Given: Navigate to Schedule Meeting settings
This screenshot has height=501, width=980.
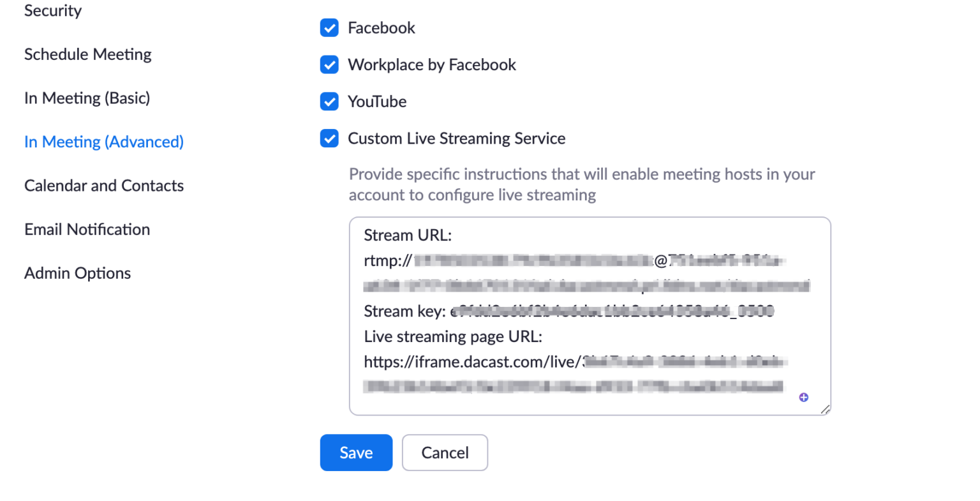Looking at the screenshot, I should [x=87, y=54].
